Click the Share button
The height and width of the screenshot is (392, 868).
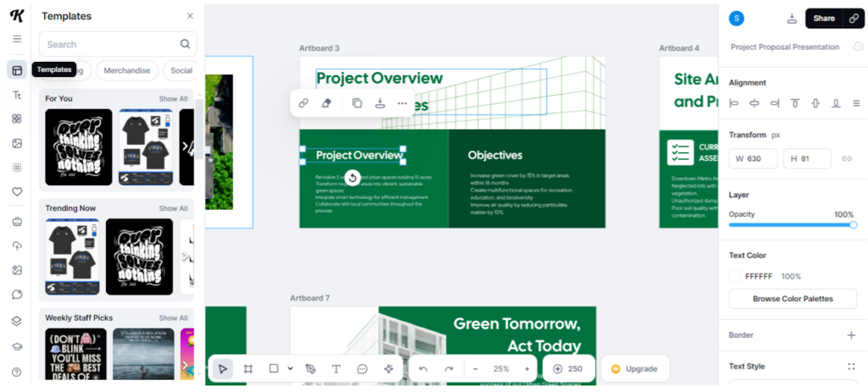[824, 19]
